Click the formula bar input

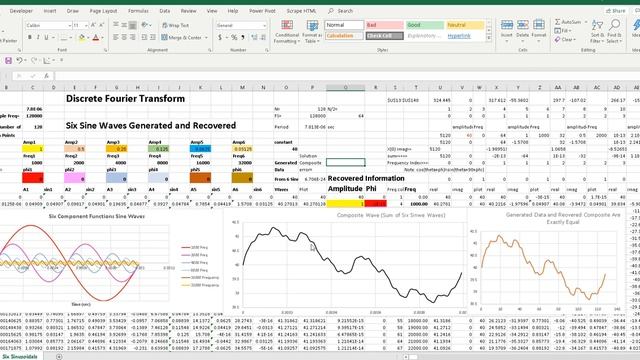347,76
